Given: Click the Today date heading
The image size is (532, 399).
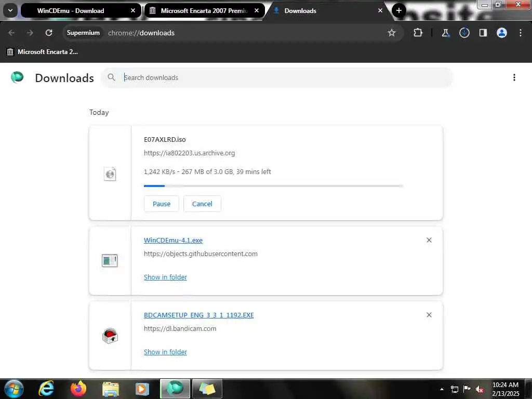Looking at the screenshot, I should coord(99,112).
